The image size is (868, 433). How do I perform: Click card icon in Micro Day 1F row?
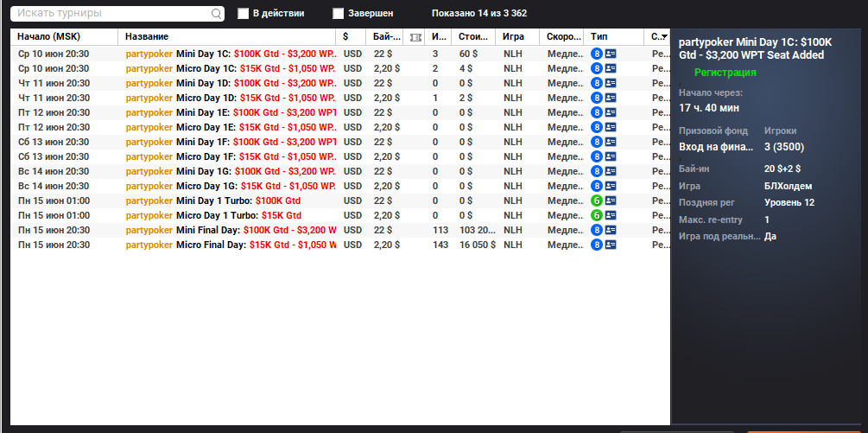(611, 156)
